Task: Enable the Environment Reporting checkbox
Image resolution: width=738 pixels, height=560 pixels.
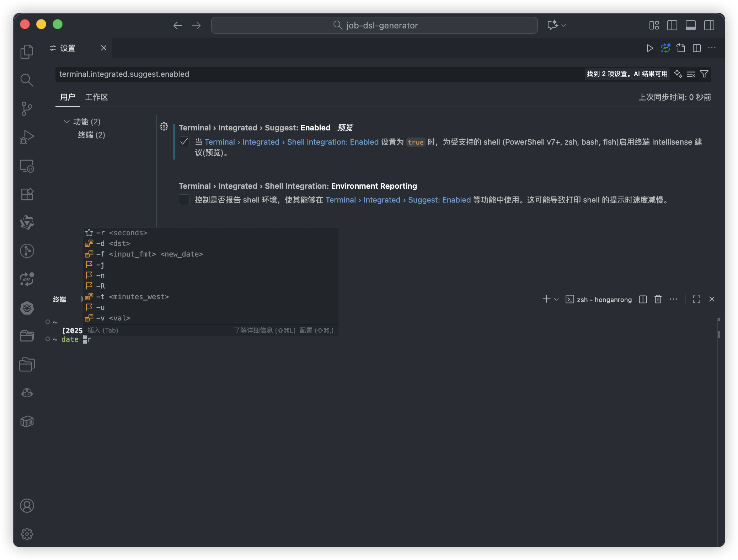Action: [184, 200]
